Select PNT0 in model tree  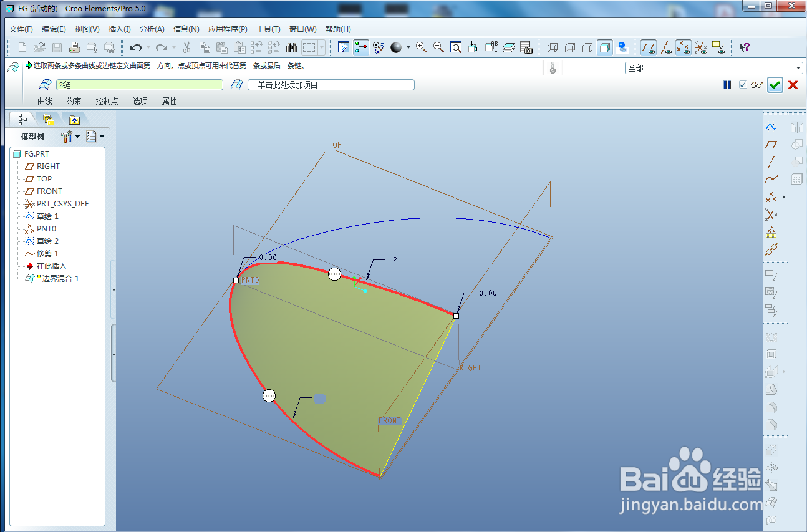(x=46, y=229)
